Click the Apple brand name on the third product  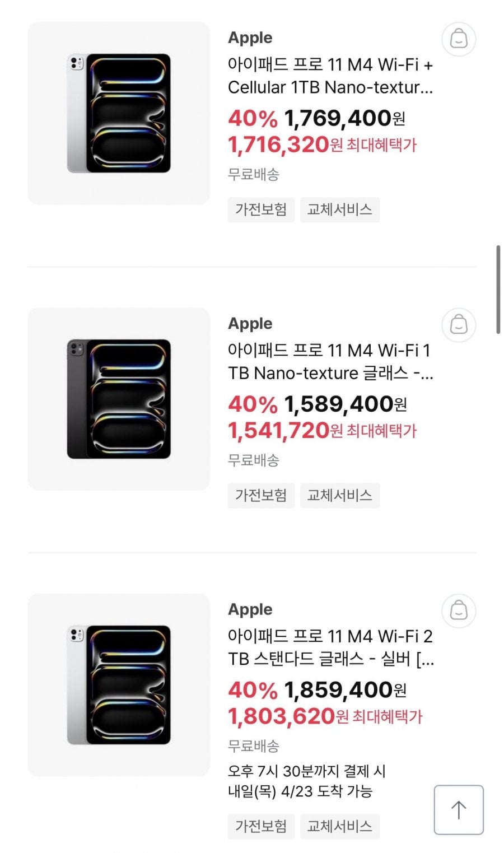click(250, 609)
